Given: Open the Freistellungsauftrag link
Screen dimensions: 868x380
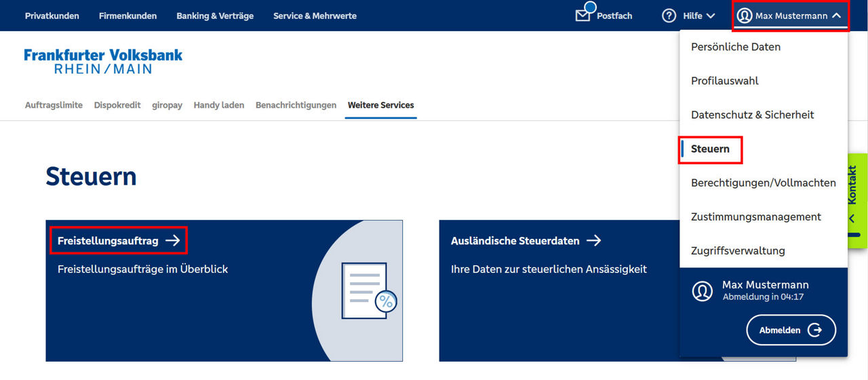Looking at the screenshot, I should pos(108,241).
